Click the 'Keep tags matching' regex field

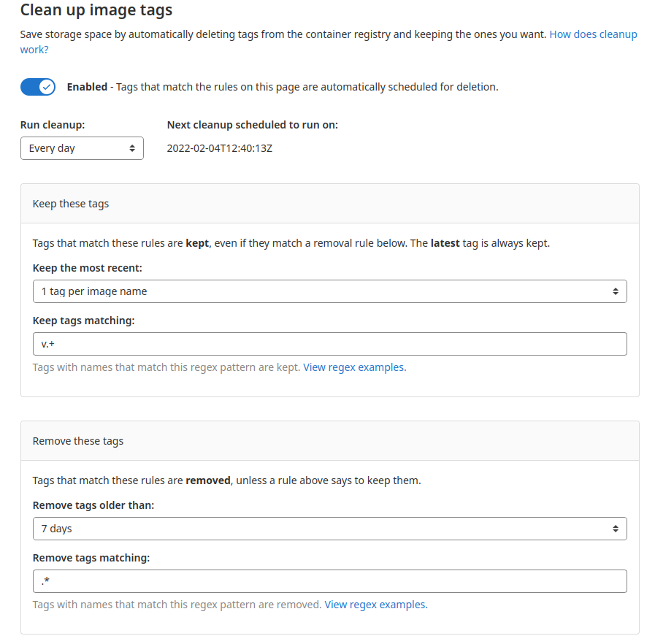(x=329, y=344)
